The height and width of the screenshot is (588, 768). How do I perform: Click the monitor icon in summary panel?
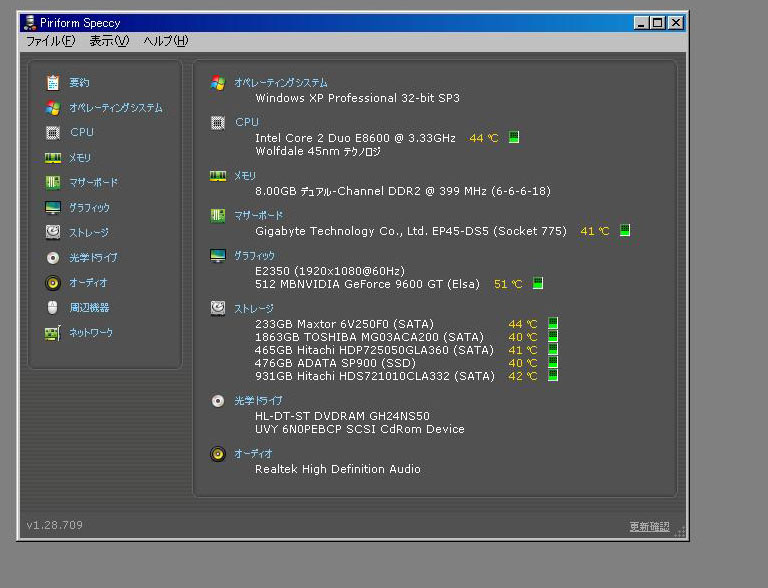[218, 256]
